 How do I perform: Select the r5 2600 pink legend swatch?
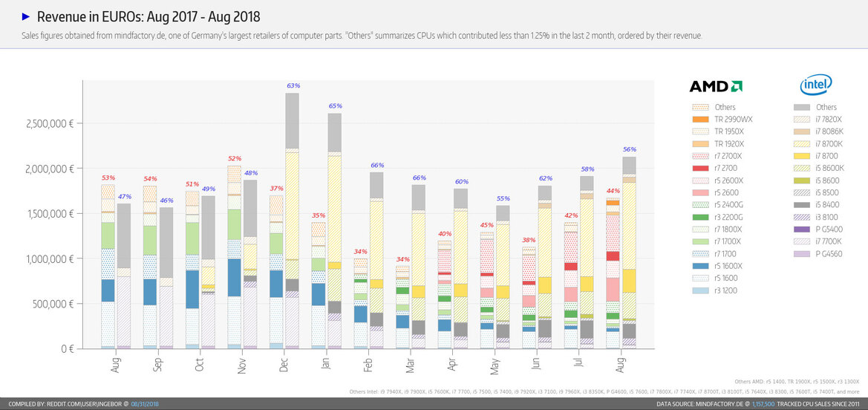click(700, 192)
